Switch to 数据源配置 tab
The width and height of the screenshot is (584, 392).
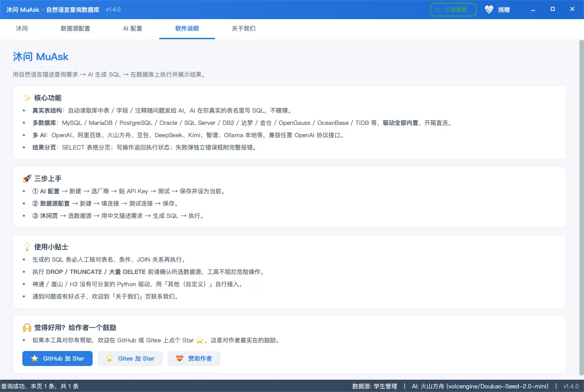pyautogui.click(x=75, y=29)
